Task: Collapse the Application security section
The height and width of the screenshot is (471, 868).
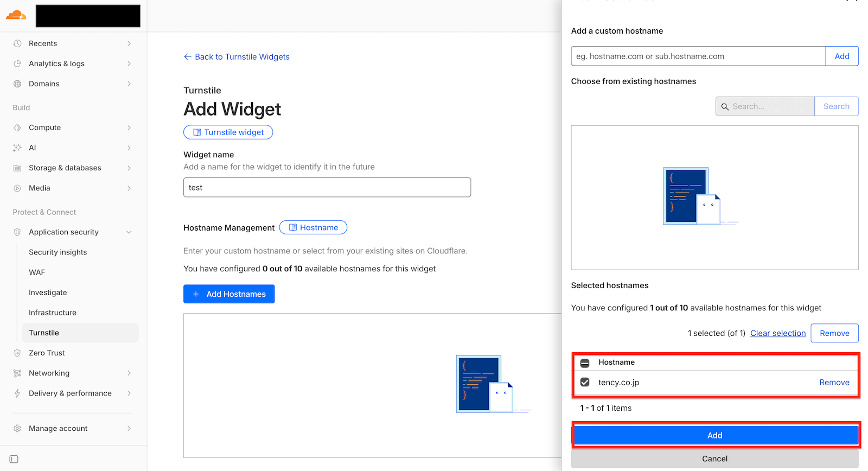Action: (x=129, y=232)
